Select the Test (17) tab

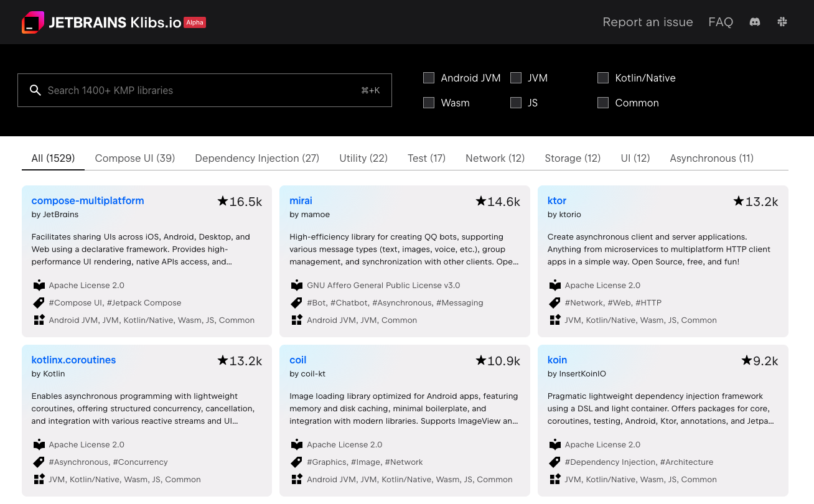427,158
